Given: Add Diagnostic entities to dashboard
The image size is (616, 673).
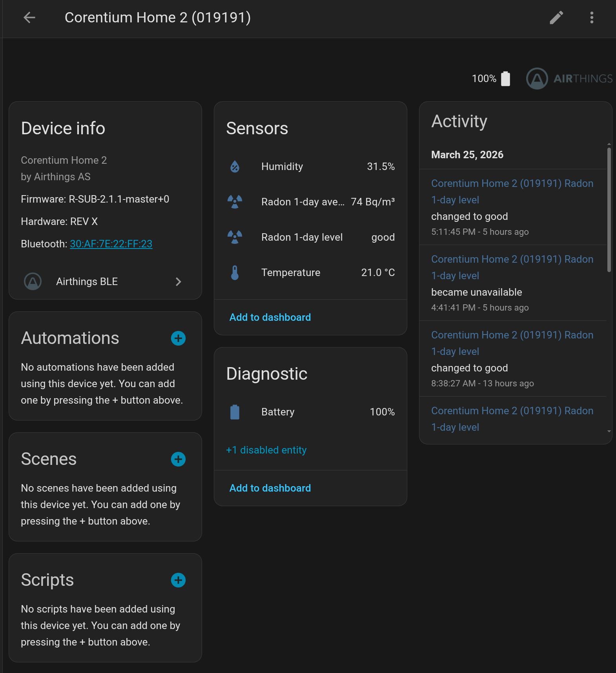Looking at the screenshot, I should 270,488.
